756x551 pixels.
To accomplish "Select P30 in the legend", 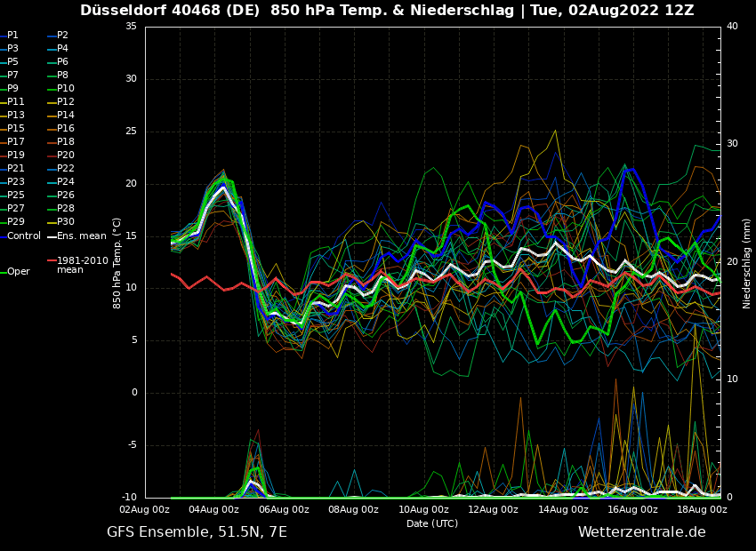I will 66,222.
